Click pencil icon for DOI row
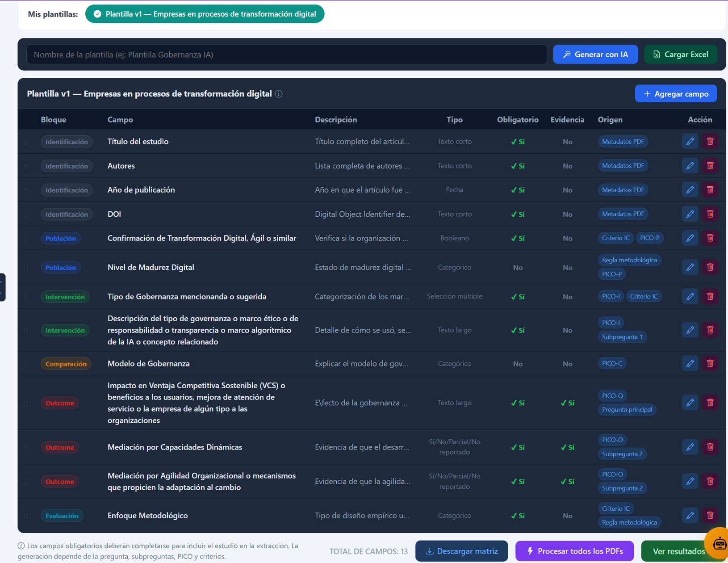The width and height of the screenshot is (728, 563). [x=690, y=214]
